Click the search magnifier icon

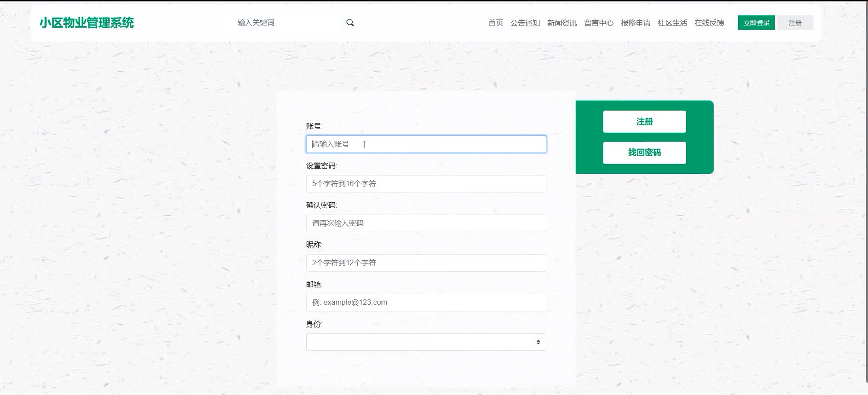click(350, 23)
